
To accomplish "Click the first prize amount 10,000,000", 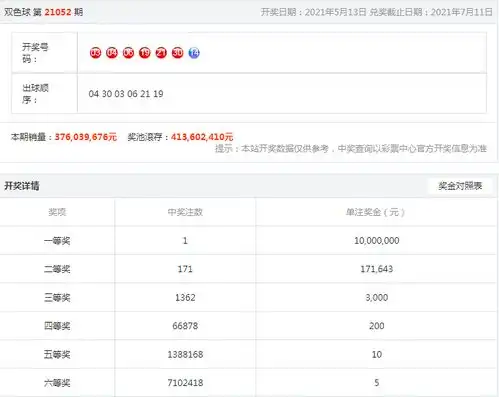I will point(377,241).
